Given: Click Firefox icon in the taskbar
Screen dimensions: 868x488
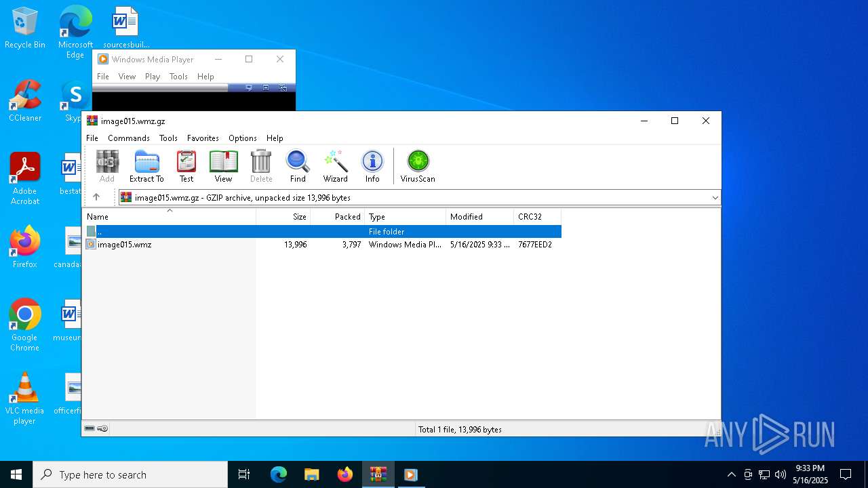Looking at the screenshot, I should click(x=344, y=474).
